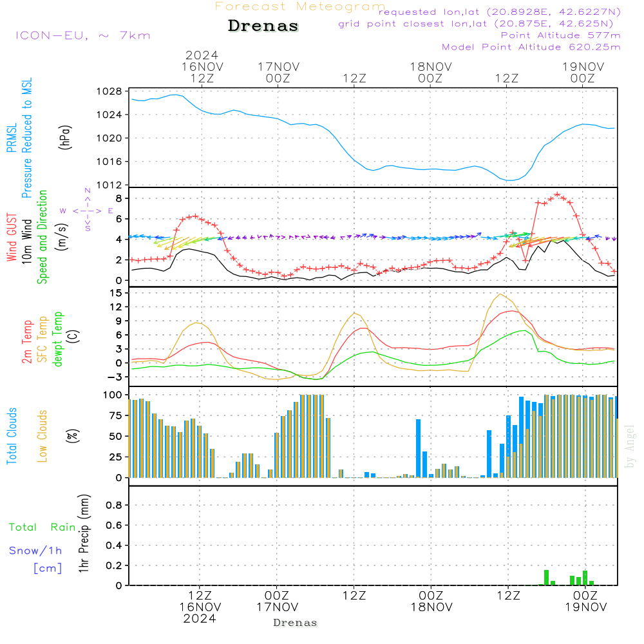
Task: Click the 19NOV 00Z marker on top axis
Action: click(x=583, y=71)
